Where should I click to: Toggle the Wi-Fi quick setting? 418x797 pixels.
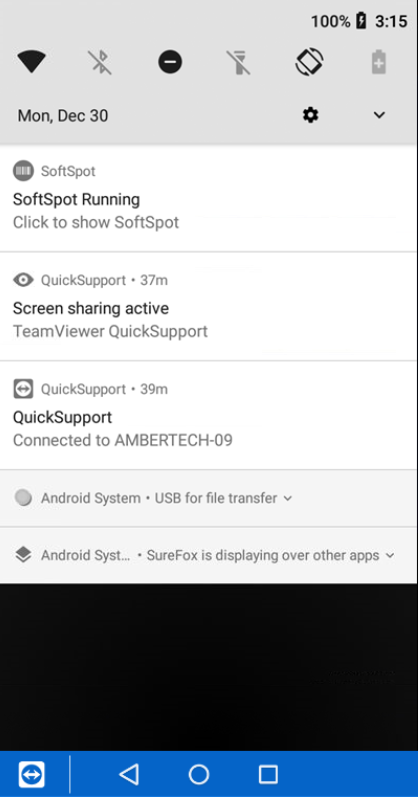[x=32, y=63]
